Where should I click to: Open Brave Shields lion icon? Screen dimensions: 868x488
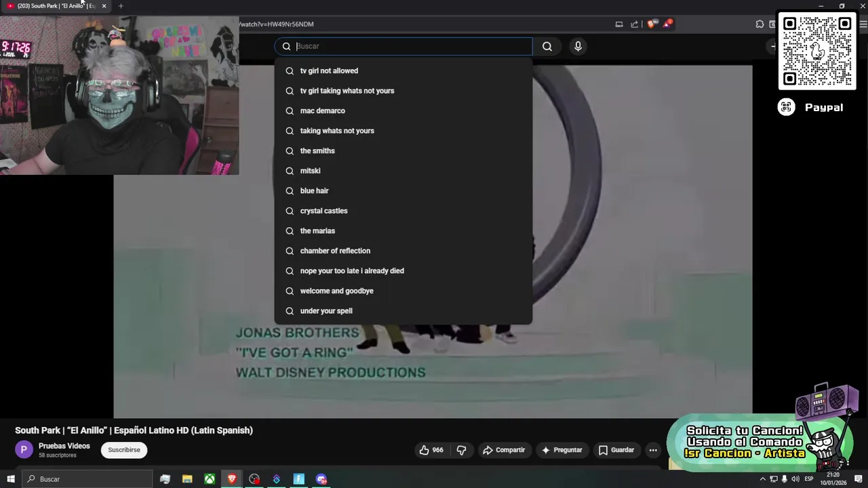click(652, 24)
